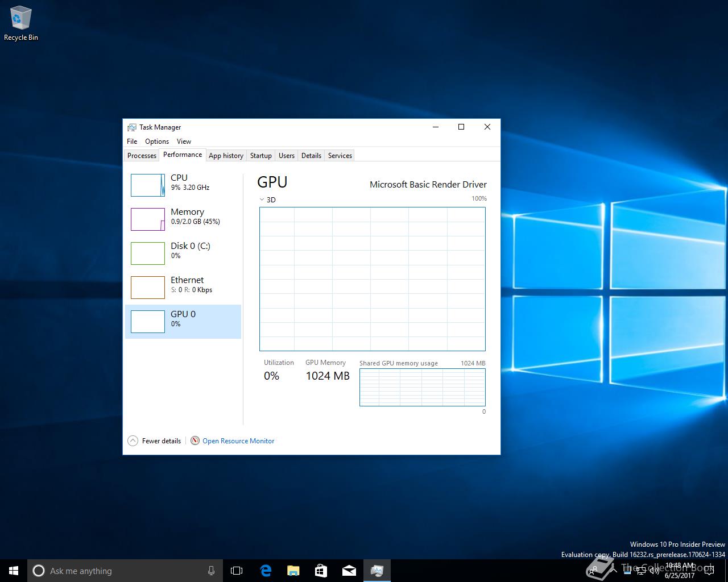Open Task View from the taskbar

coord(237,571)
